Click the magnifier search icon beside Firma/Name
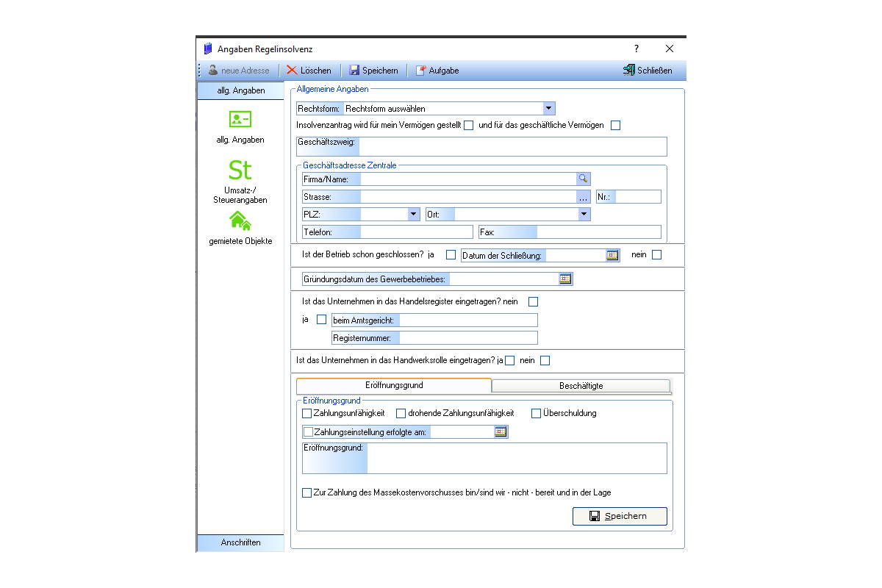Image resolution: width=882 pixels, height=588 pixels. tap(583, 178)
